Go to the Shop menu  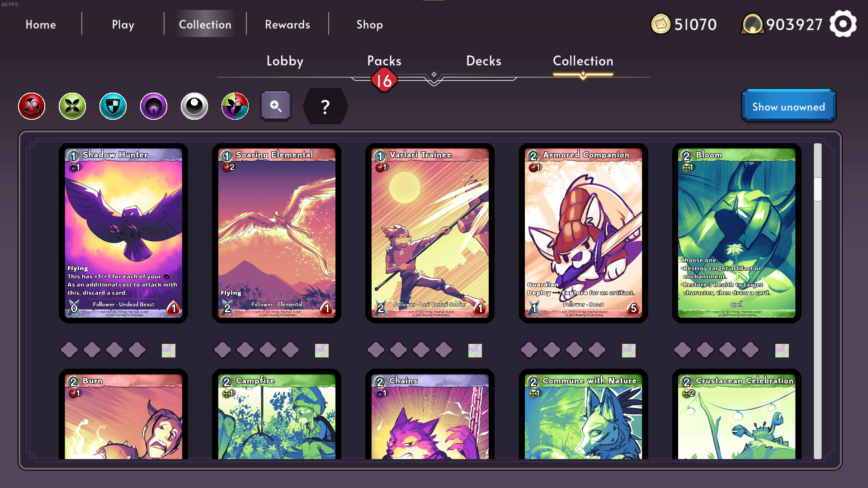369,24
